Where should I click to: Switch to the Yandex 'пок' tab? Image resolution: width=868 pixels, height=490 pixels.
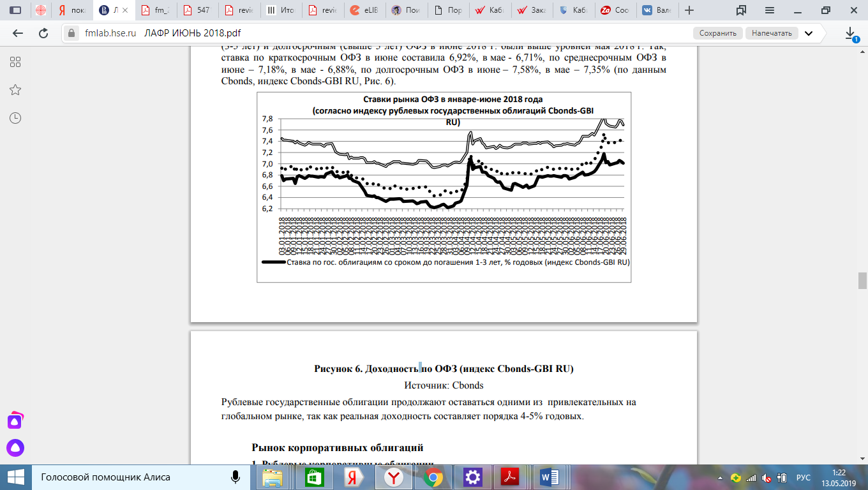tap(72, 10)
